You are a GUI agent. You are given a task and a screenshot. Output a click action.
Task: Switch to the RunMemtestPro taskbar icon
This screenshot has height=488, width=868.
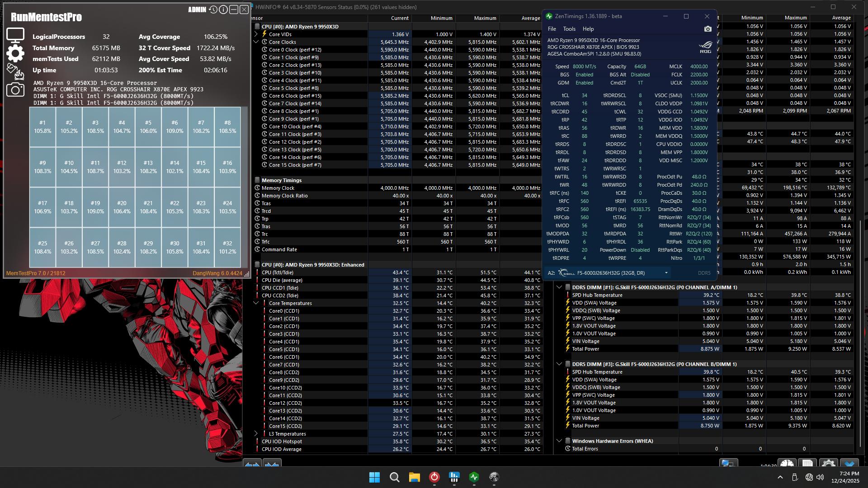494,477
